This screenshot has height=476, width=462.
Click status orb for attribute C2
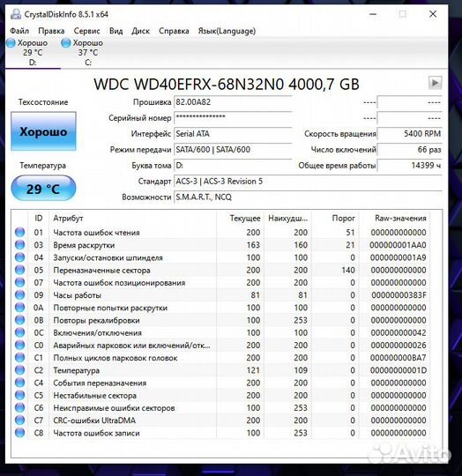tap(19, 370)
